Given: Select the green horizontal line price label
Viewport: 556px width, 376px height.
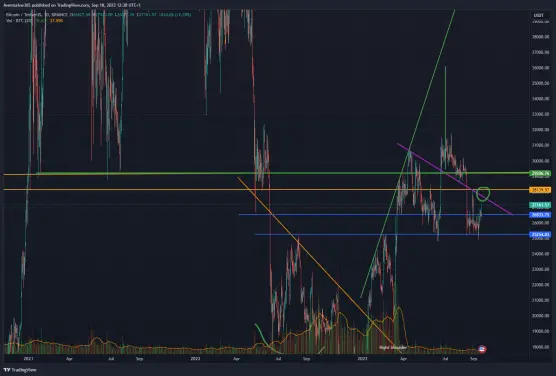Looking at the screenshot, I should [x=540, y=173].
